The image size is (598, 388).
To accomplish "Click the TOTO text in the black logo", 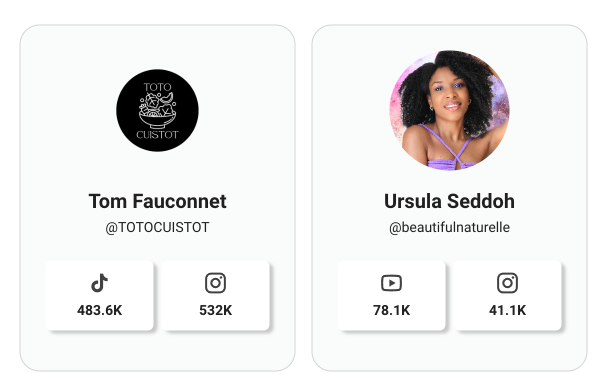I will (x=157, y=87).
